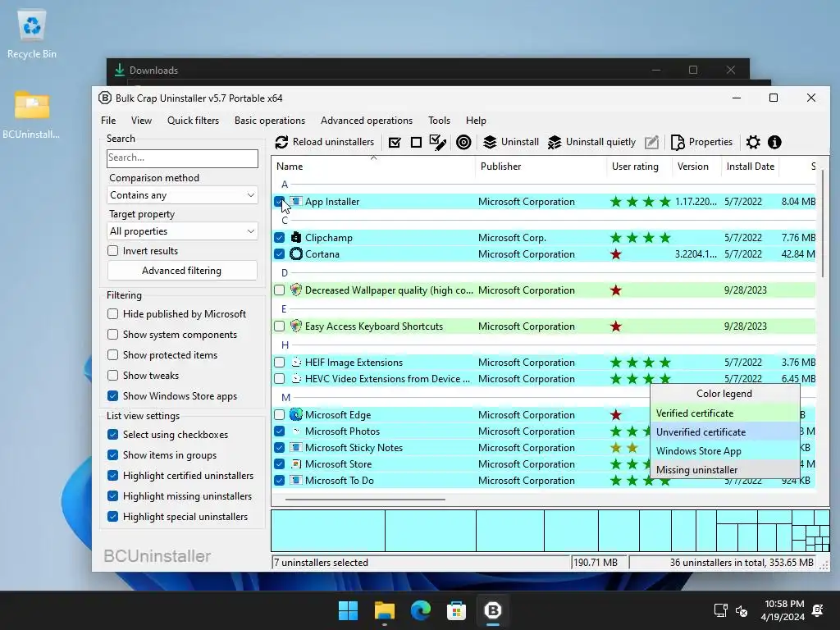Open the Advanced operations menu
840x630 pixels.
367,121
